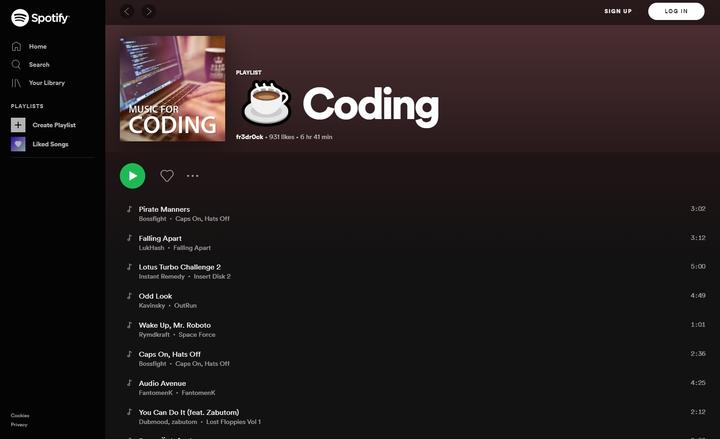The width and height of the screenshot is (720, 439).
Task: Click the Spotify logo in sidebar
Action: 40,18
